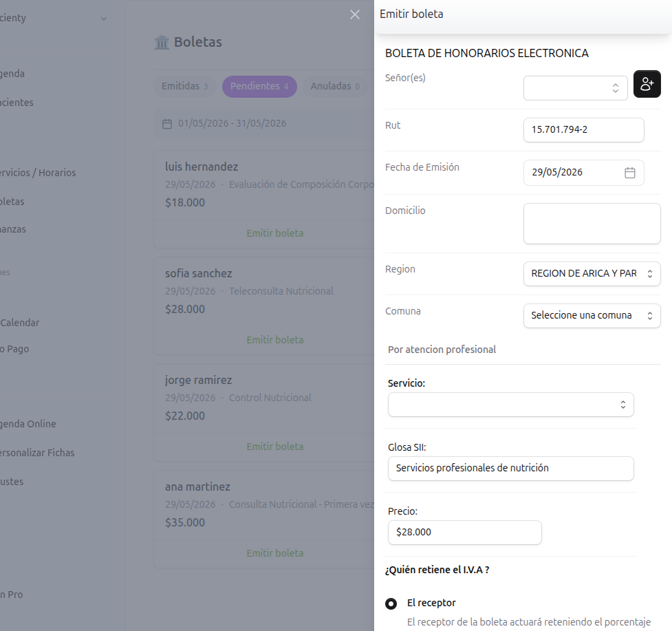Emit boleta for ana martinez
The image size is (672, 631).
274,553
